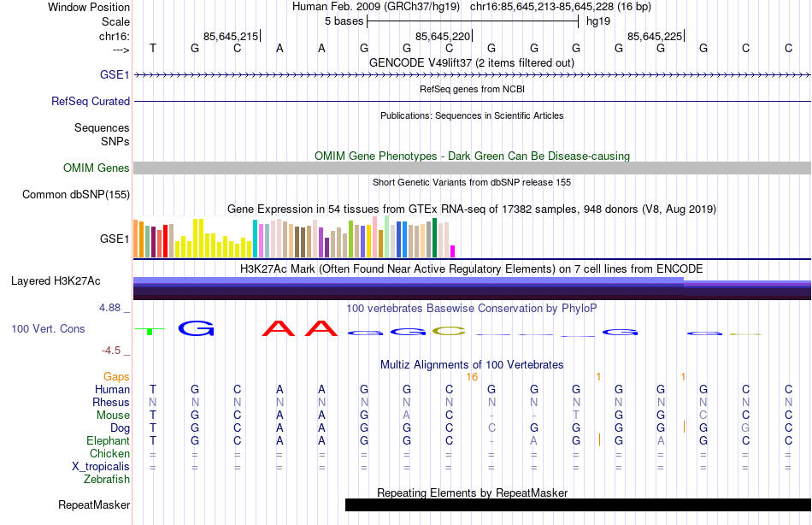The image size is (812, 525).
Task: Click the 5 bases scale bar label
Action: (x=344, y=21)
